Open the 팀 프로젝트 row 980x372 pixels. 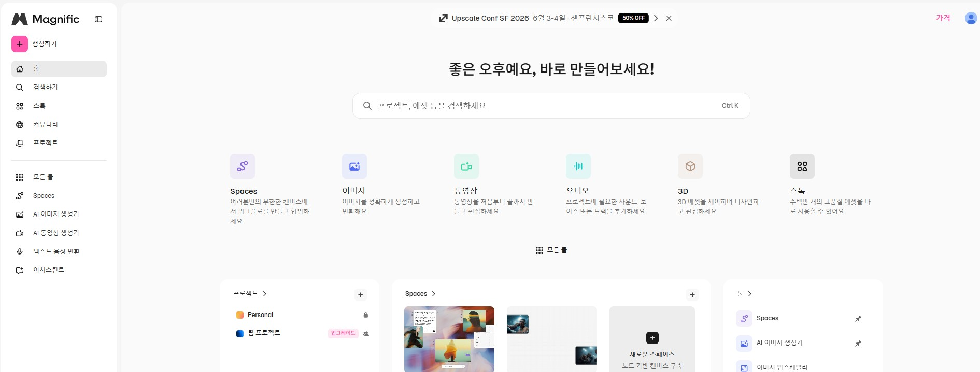300,333
